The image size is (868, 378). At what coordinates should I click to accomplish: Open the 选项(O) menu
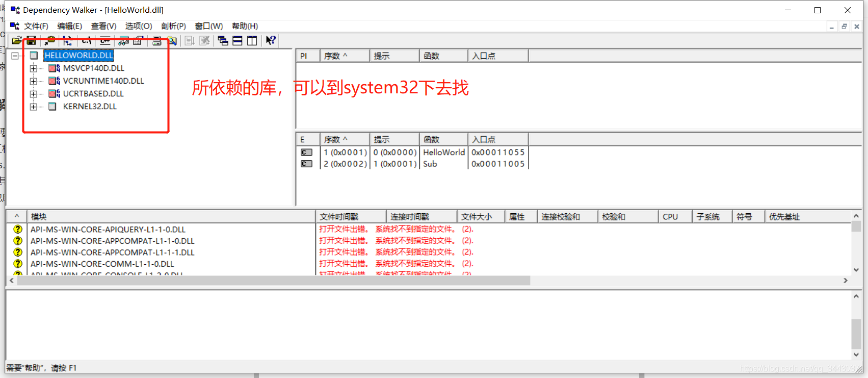[139, 26]
